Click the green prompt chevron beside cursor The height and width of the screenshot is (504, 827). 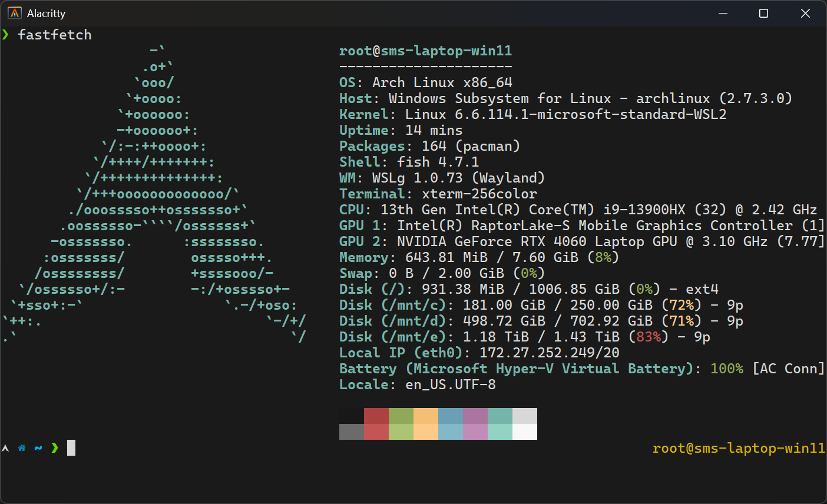click(55, 448)
